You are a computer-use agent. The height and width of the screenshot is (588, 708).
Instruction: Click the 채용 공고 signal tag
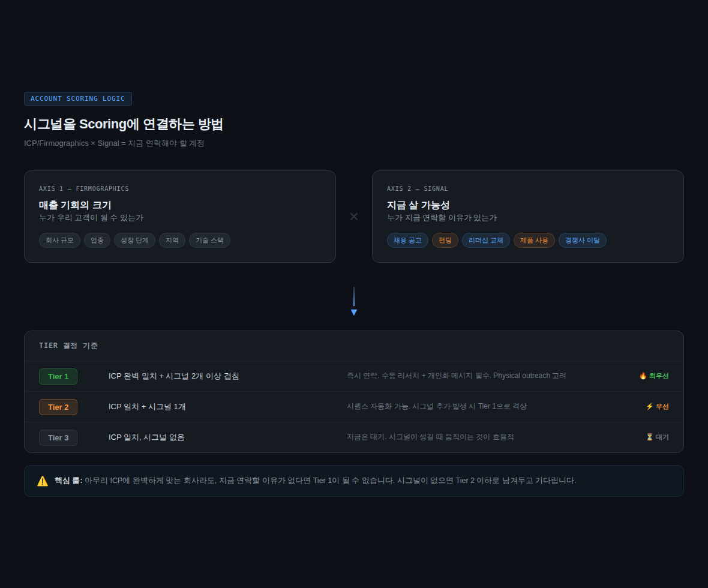point(407,241)
